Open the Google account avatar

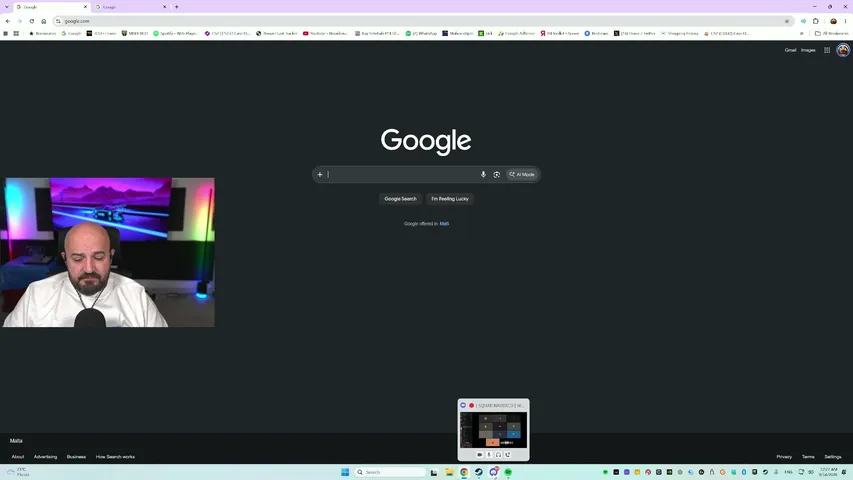(843, 50)
